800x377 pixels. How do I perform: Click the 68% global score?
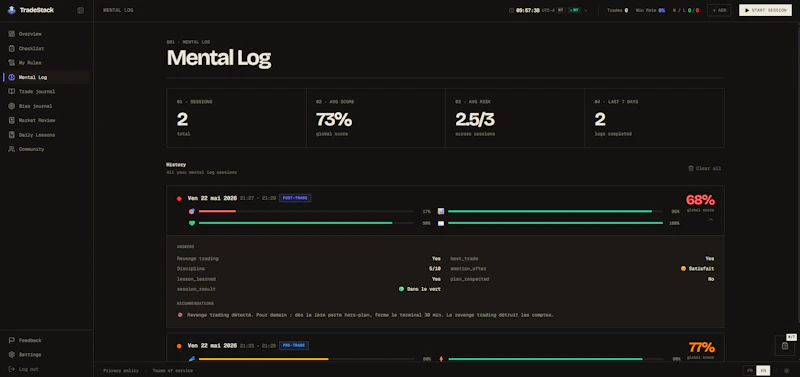(700, 200)
